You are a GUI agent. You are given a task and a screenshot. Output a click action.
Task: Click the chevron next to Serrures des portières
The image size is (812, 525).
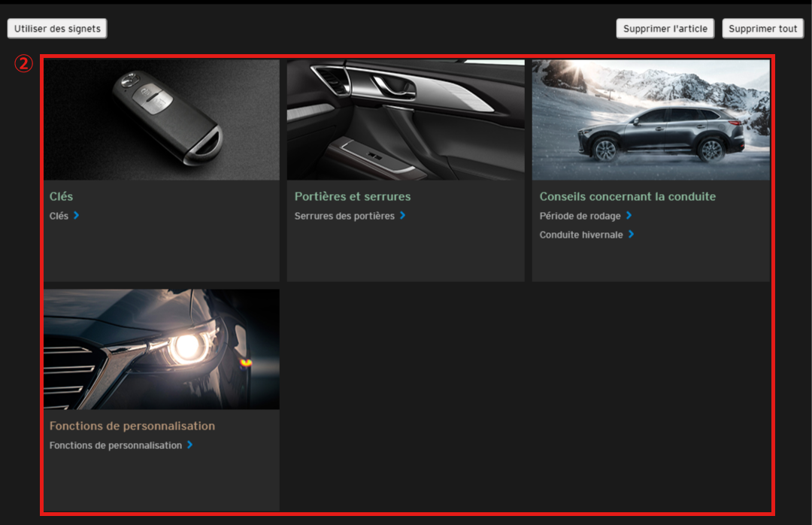pos(403,216)
